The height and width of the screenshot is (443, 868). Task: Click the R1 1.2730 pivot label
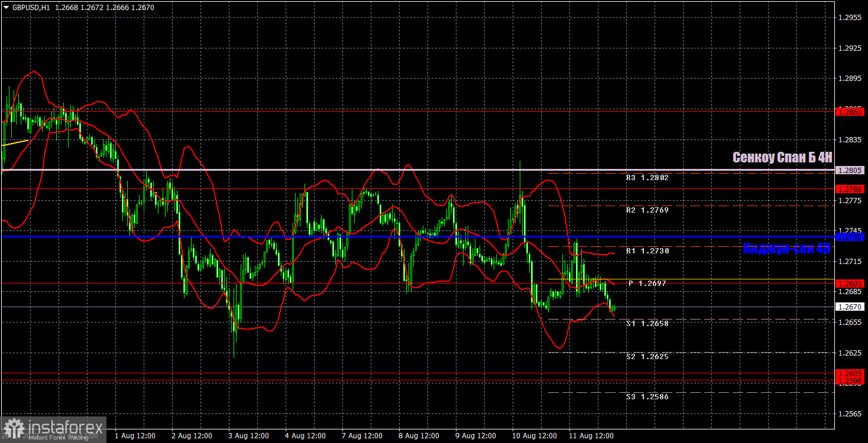(x=648, y=250)
